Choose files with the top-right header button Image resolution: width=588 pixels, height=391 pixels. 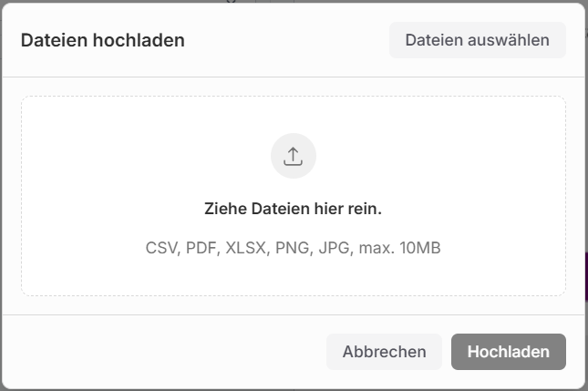click(x=478, y=40)
